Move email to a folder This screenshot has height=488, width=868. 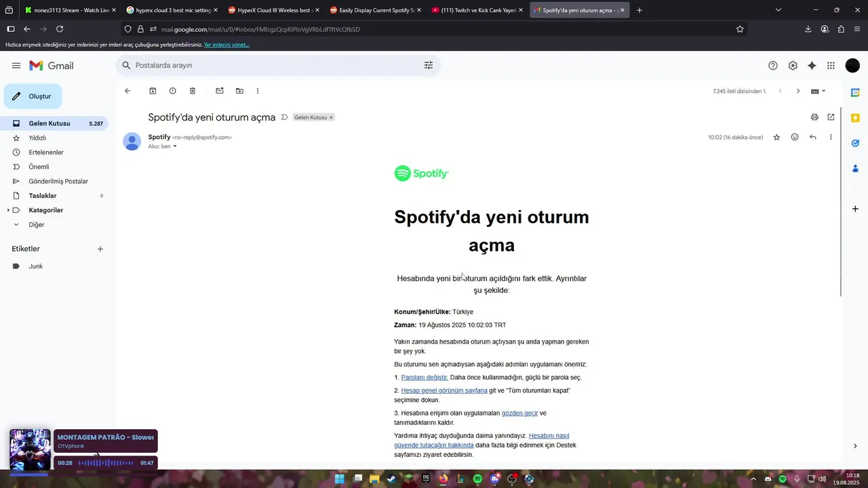(239, 91)
